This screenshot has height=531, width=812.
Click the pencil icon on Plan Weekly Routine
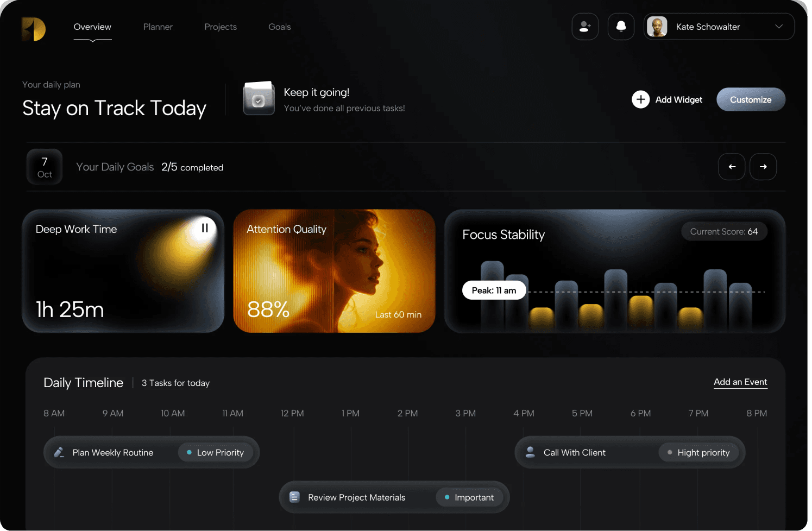point(59,452)
